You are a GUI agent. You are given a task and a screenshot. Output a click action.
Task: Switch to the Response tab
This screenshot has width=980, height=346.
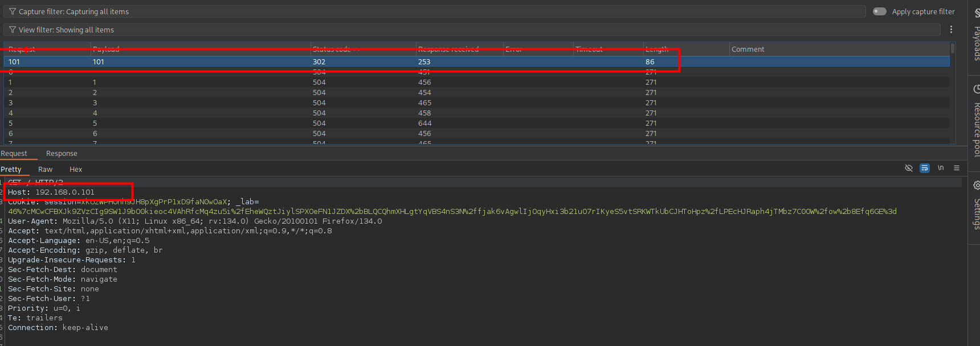[62, 154]
